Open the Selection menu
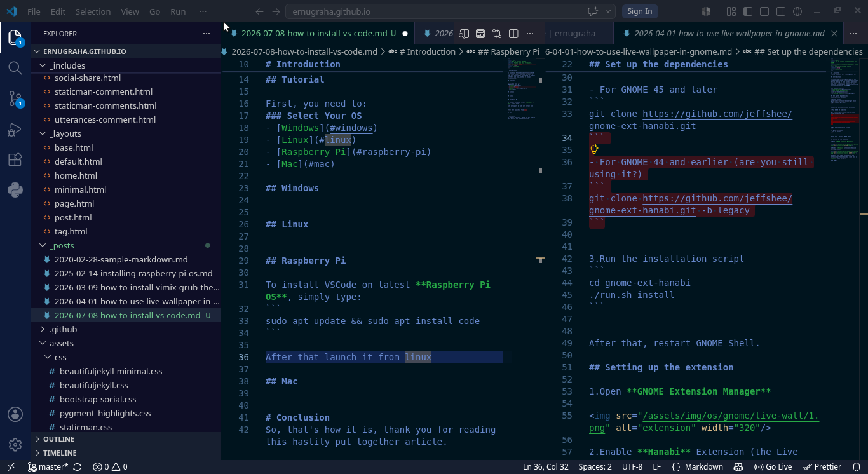 point(93,11)
